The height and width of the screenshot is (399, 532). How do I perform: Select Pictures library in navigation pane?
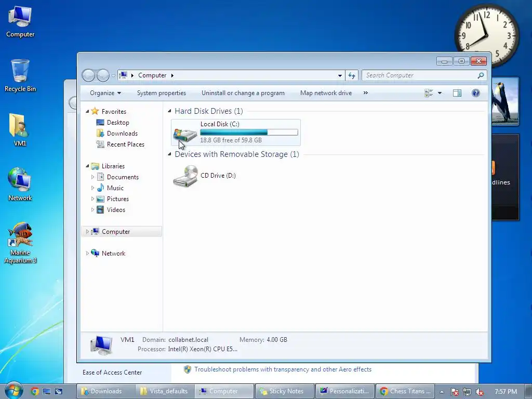[x=118, y=199]
